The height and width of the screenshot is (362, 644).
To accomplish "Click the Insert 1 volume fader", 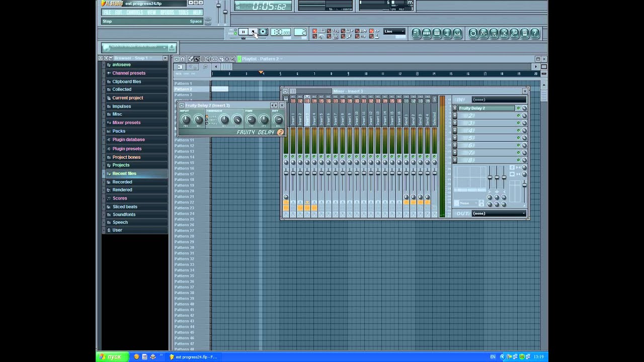I will point(293,172).
